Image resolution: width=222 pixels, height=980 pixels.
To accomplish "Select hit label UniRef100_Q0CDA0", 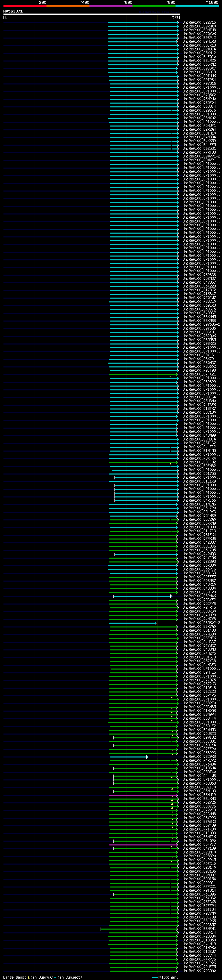I will pos(199,971).
